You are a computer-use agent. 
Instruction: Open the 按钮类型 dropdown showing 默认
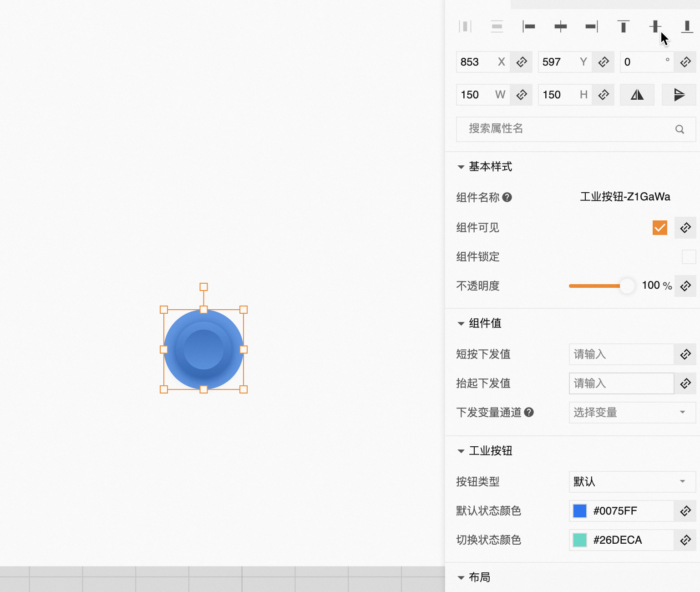[633, 482]
